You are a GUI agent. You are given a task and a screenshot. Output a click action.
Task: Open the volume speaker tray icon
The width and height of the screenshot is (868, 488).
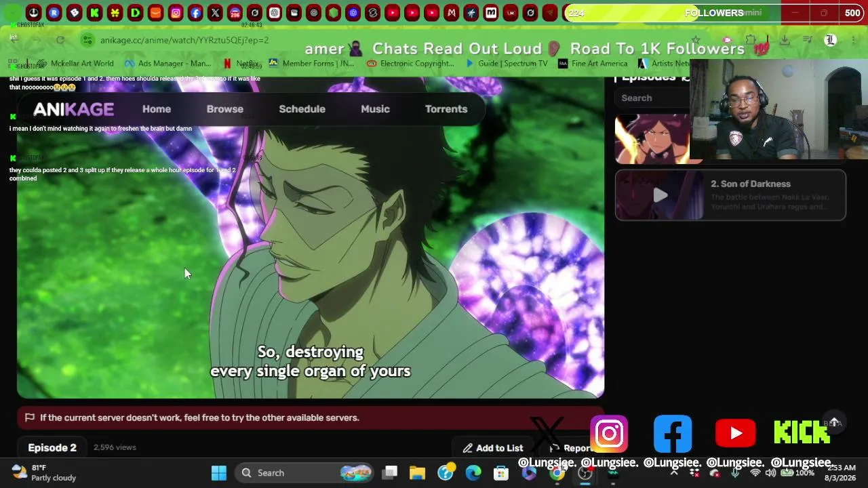(x=770, y=473)
